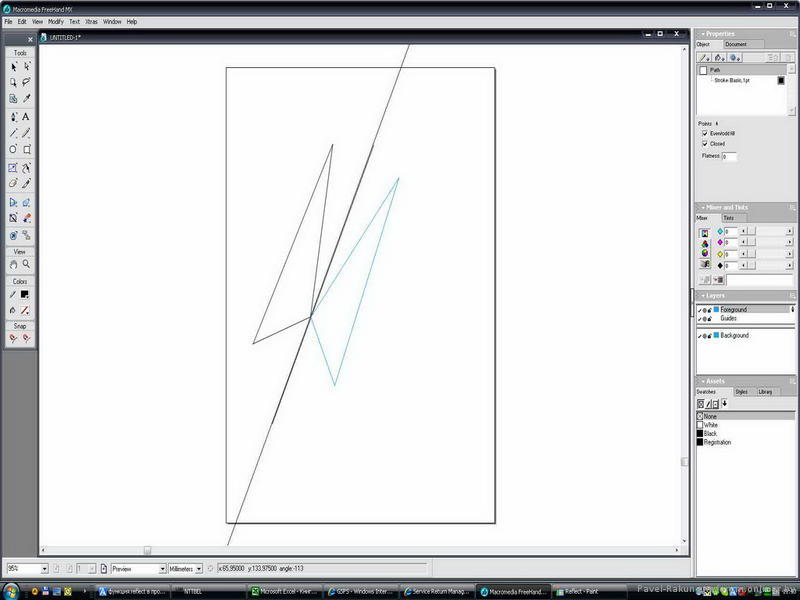Add stroke via Properties pencil icon
Viewport: 800px width, 600px height.
point(704,58)
